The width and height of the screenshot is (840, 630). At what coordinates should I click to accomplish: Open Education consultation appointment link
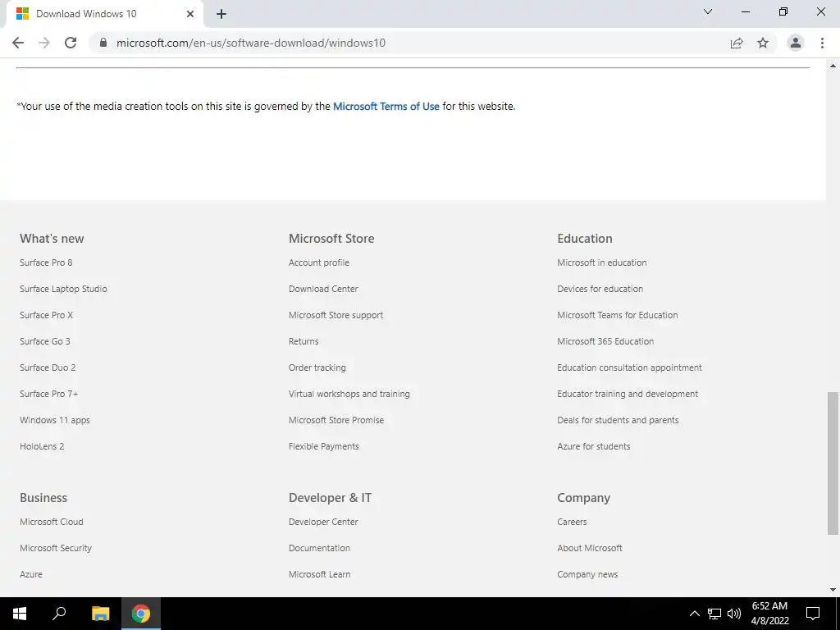pos(629,367)
